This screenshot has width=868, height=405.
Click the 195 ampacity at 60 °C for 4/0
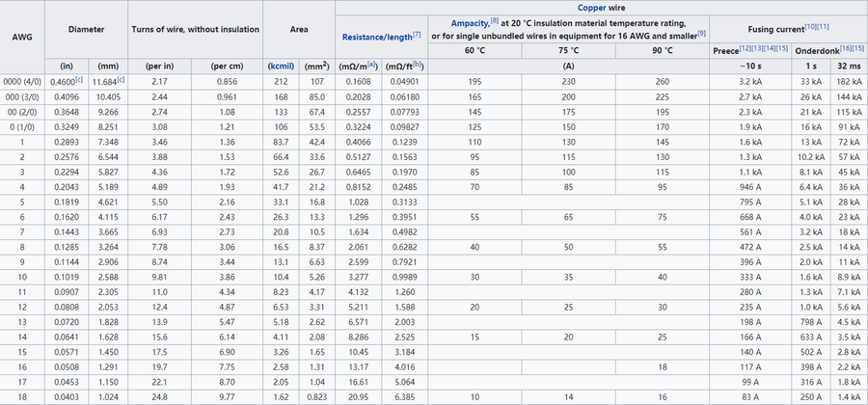475,82
